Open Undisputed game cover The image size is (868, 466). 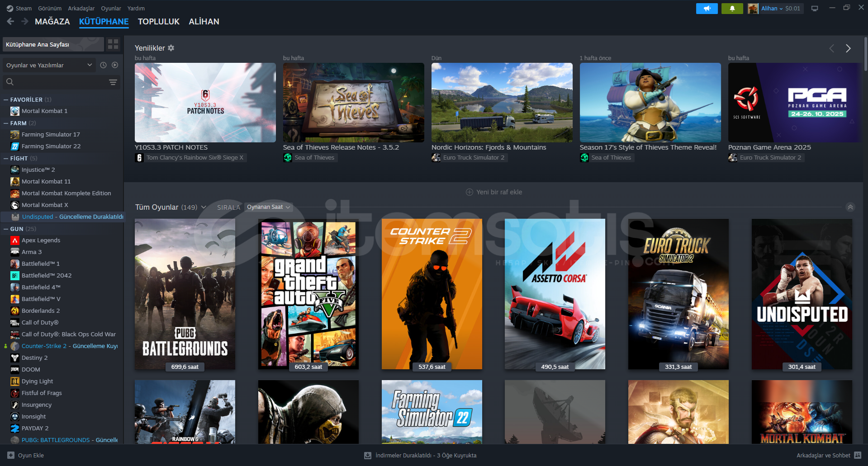[x=802, y=294]
